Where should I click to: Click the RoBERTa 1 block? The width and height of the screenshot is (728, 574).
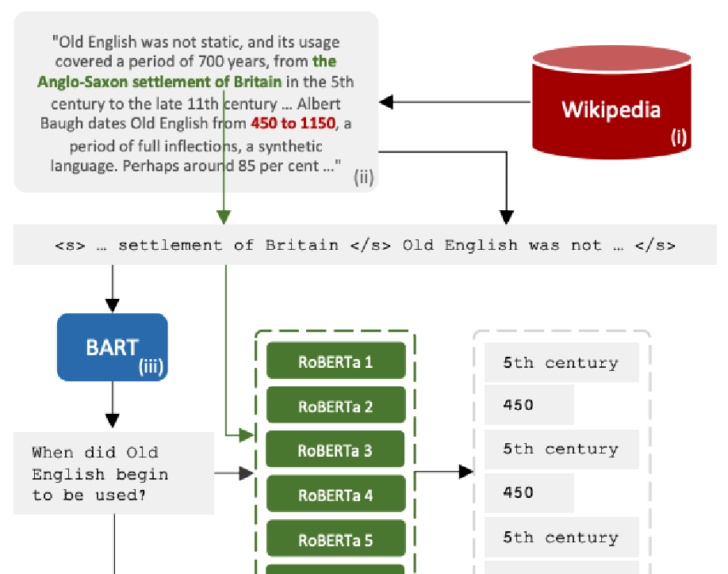click(x=335, y=362)
